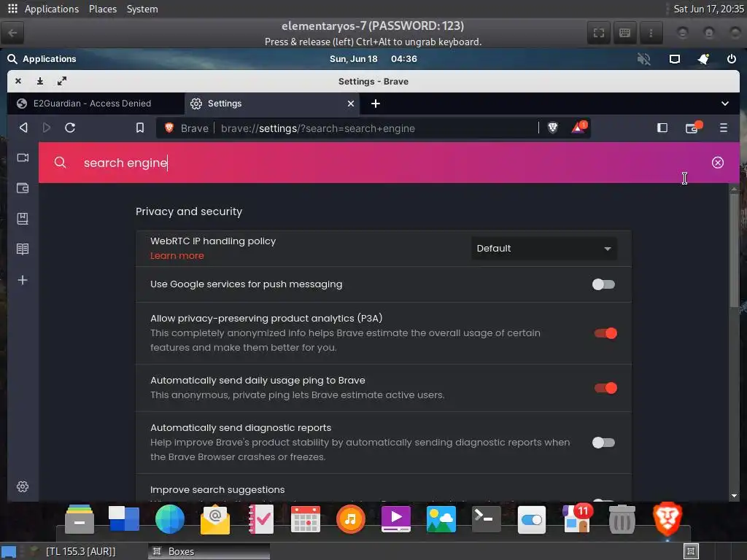Click the settings page vertical scrollbar
This screenshot has height=560, width=747.
tap(734, 251)
